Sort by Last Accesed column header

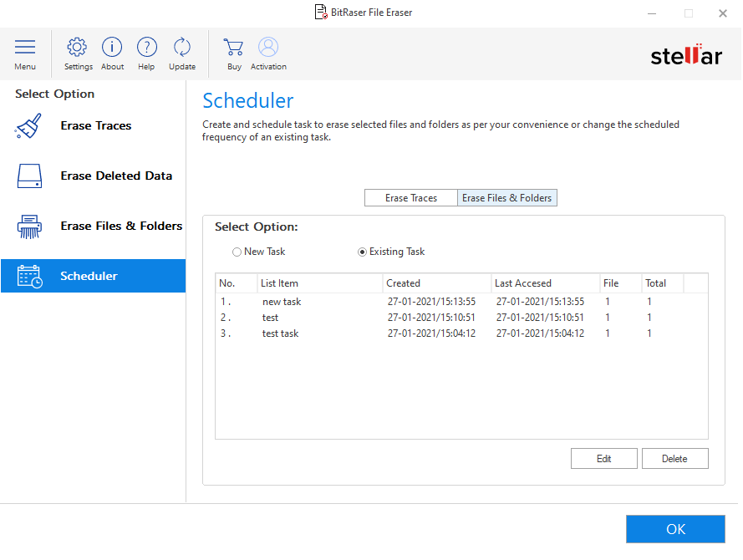pyautogui.click(x=546, y=283)
